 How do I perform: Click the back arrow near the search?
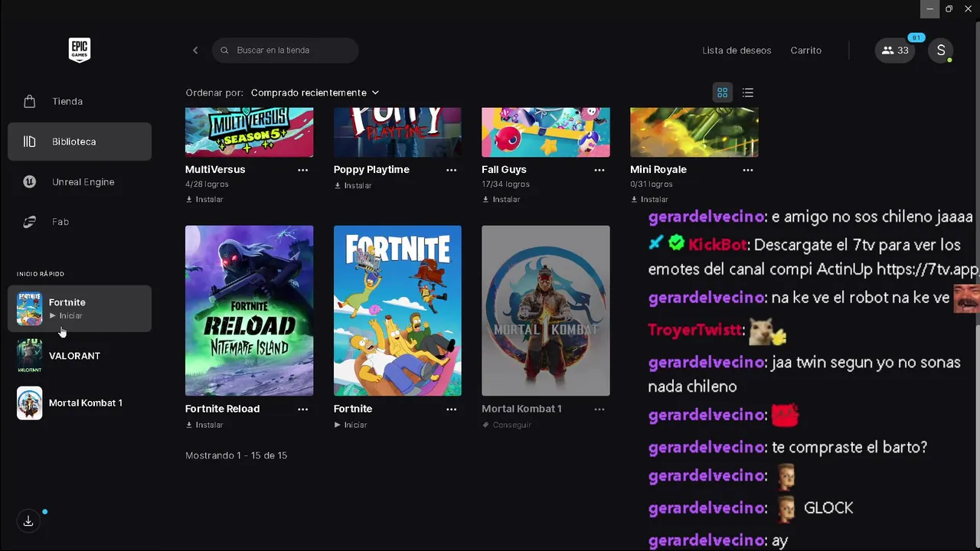click(x=195, y=51)
